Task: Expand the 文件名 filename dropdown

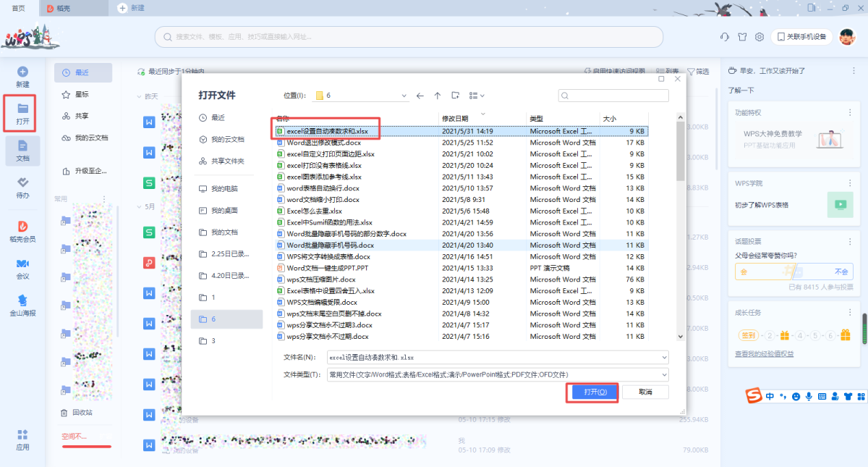Action: [x=664, y=358]
